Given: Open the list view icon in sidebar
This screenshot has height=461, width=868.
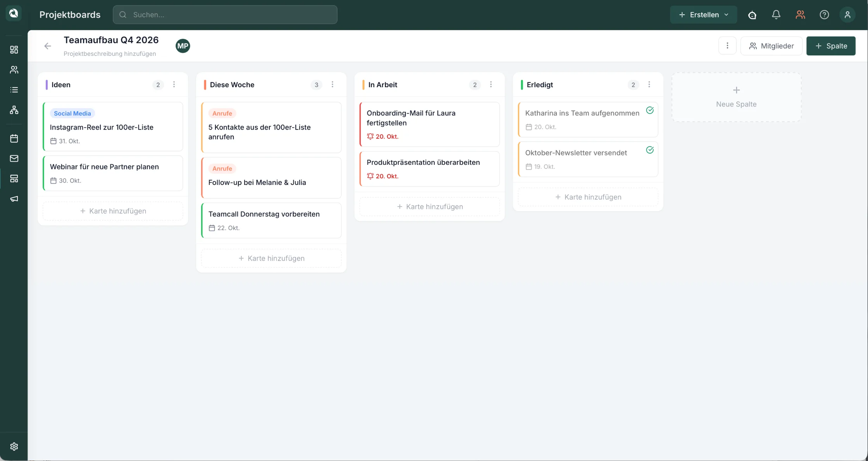Looking at the screenshot, I should (14, 90).
